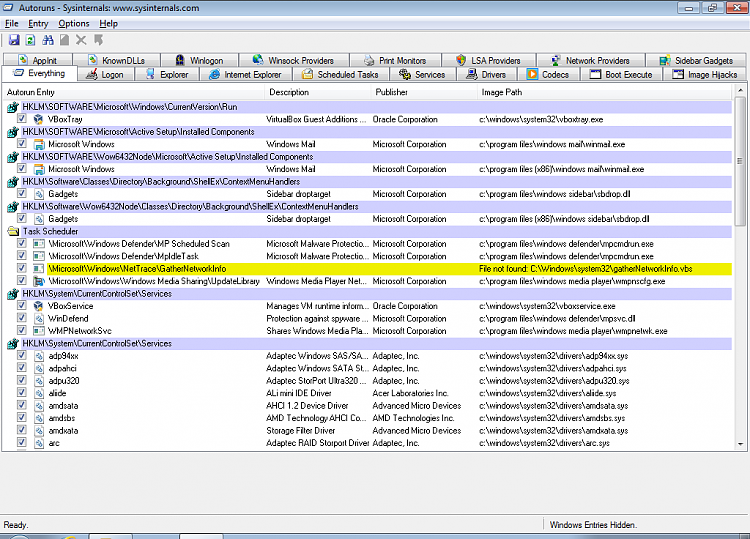Click the UpdateLibrary task media icon

pyautogui.click(x=39, y=281)
